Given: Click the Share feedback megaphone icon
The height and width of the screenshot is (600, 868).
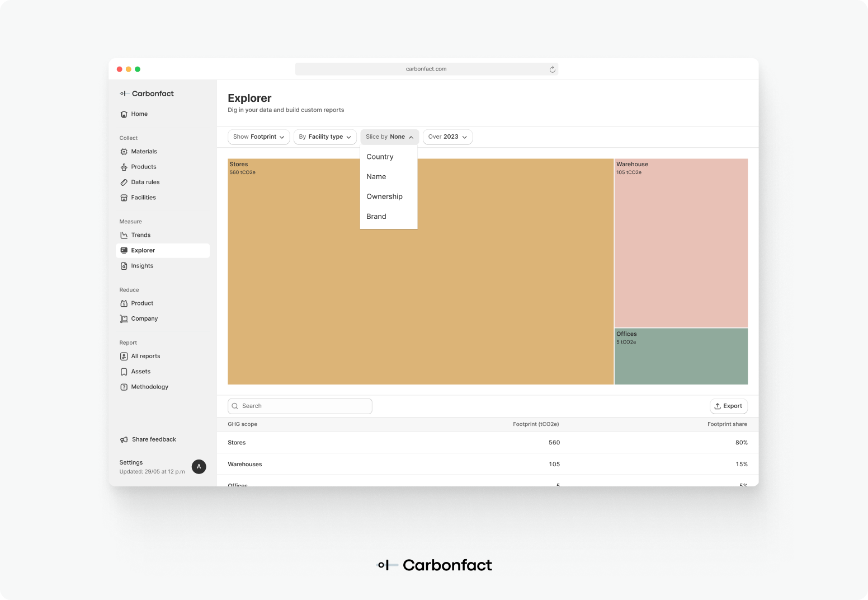Looking at the screenshot, I should tap(124, 440).
